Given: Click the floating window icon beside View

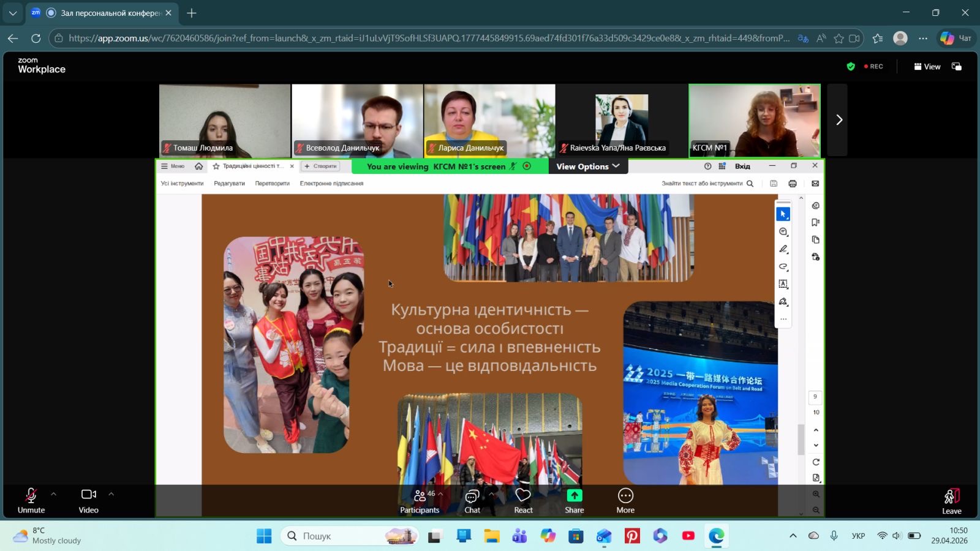Looking at the screenshot, I should click(x=957, y=67).
